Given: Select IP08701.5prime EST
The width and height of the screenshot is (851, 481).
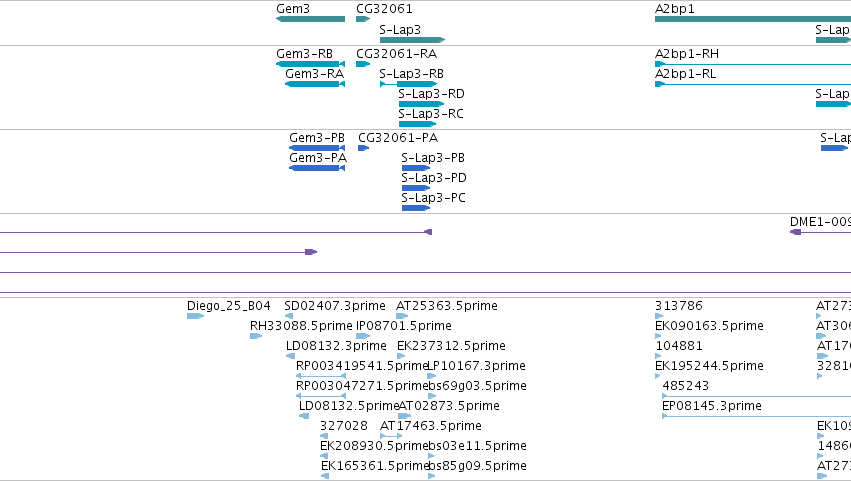Looking at the screenshot, I should (x=363, y=336).
